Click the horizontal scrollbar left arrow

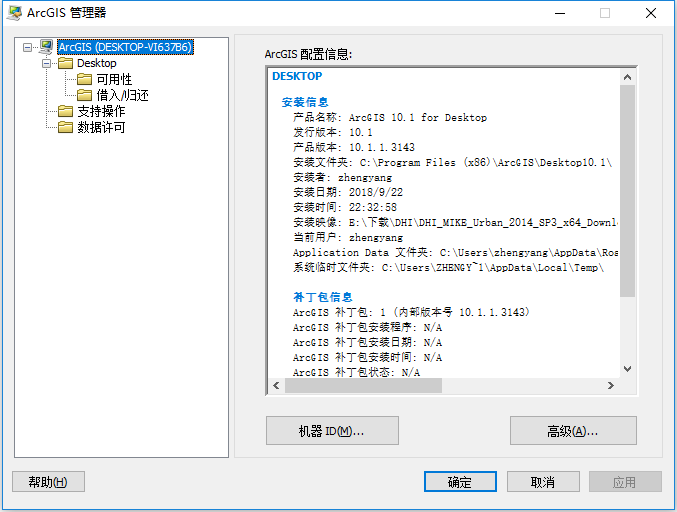(x=276, y=385)
